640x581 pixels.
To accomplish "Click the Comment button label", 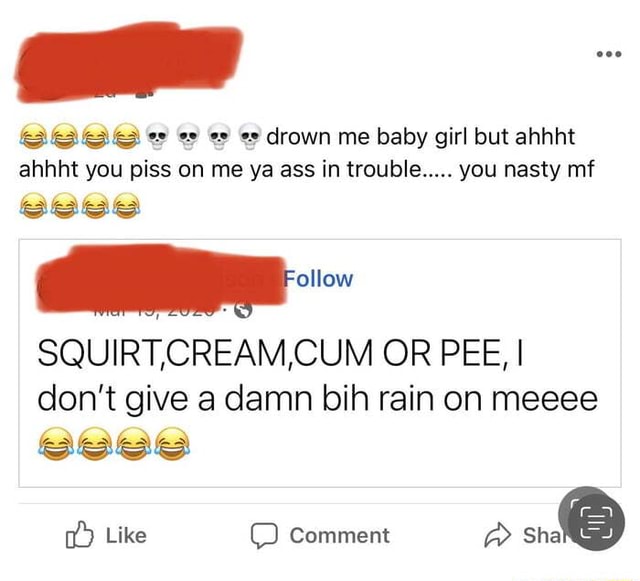I will pos(340,535).
